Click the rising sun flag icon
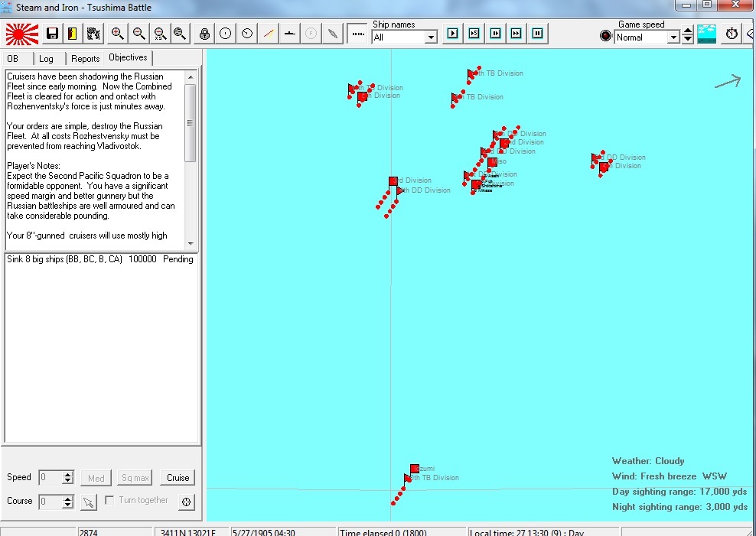This screenshot has height=536, width=756. tap(22, 34)
